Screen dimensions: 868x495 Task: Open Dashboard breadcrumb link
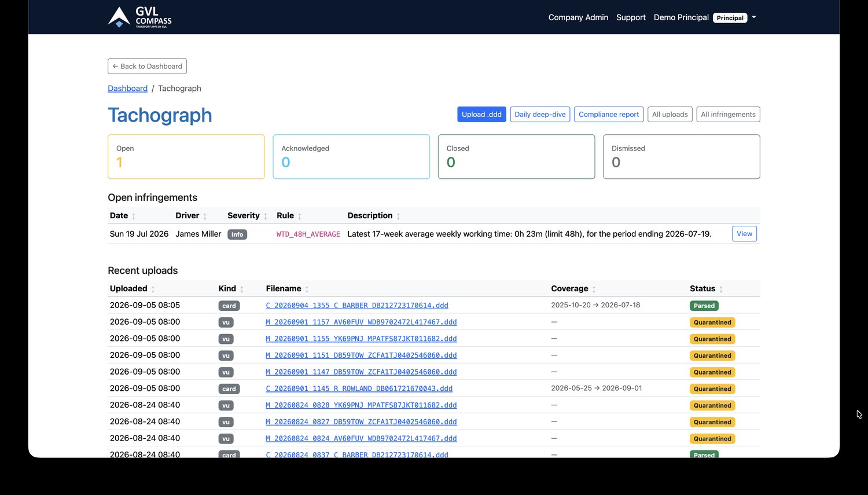tap(127, 89)
